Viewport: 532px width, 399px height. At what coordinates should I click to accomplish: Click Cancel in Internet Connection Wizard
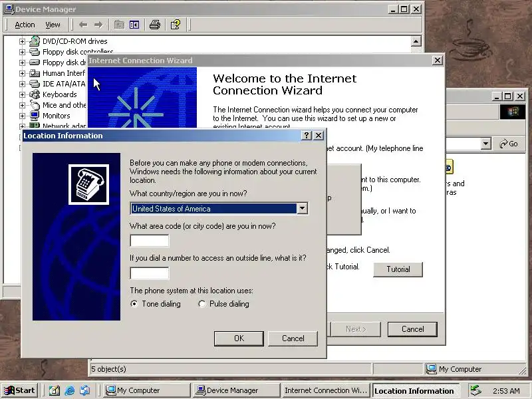(412, 329)
